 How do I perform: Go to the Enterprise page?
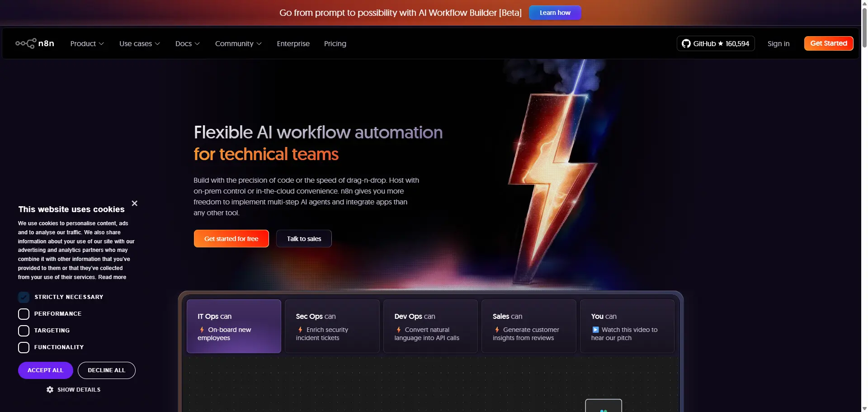pos(293,43)
